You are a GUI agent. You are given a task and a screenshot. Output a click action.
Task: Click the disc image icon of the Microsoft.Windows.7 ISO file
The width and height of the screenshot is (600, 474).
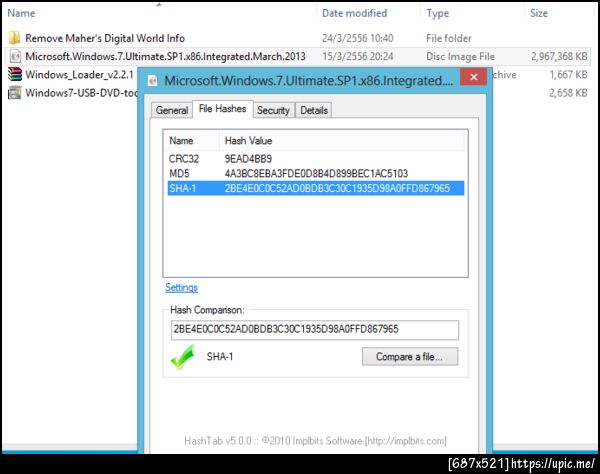[15, 56]
